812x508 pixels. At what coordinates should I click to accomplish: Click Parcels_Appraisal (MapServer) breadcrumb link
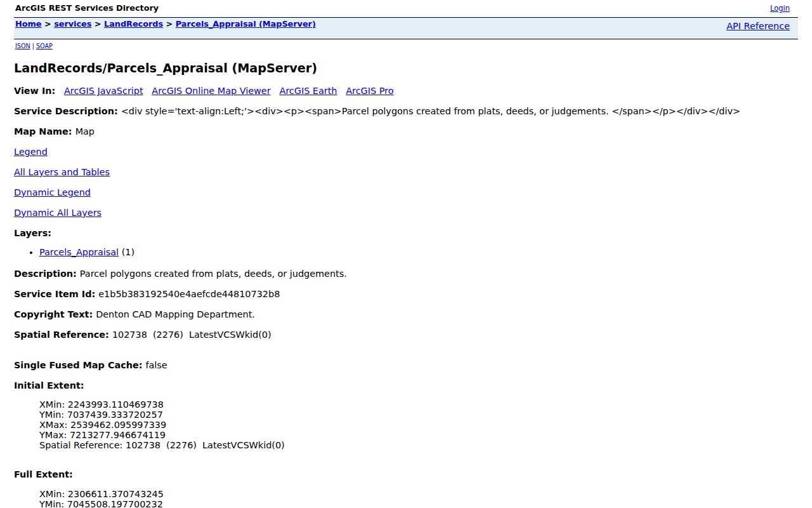(246, 24)
